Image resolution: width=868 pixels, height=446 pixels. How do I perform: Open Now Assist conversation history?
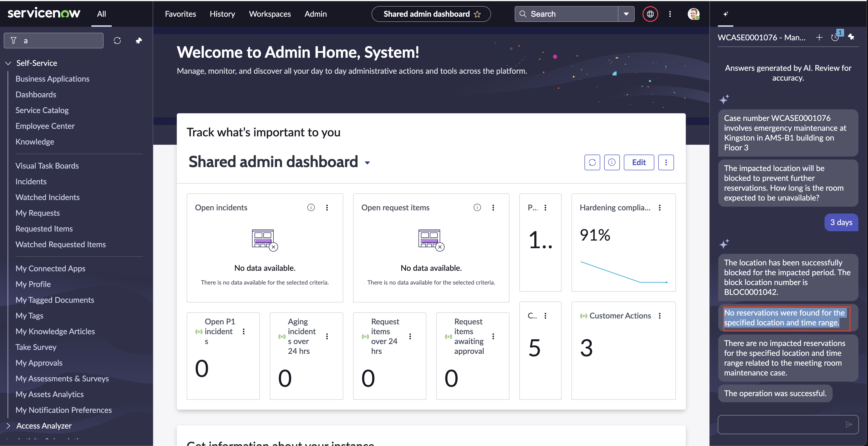click(835, 37)
